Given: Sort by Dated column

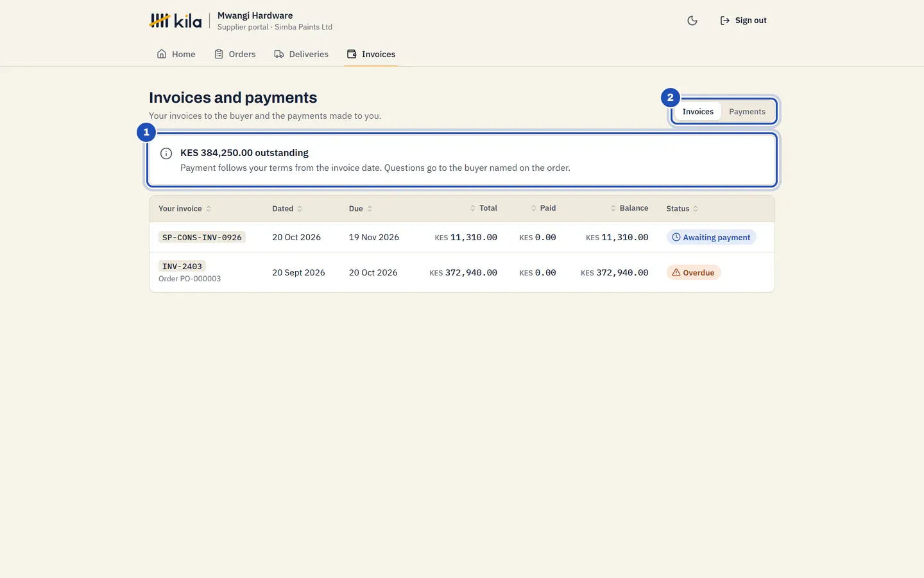Looking at the screenshot, I should [x=287, y=209].
